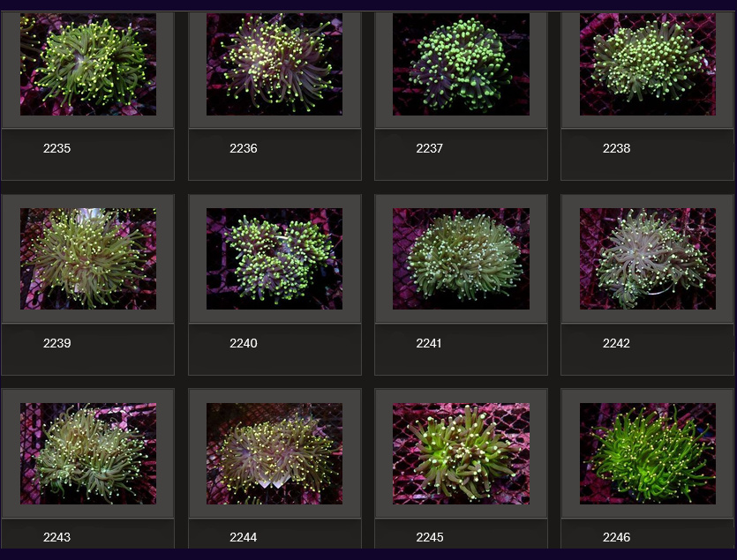Open coral thumbnail 2237
This screenshot has height=560, width=737.
461,64
